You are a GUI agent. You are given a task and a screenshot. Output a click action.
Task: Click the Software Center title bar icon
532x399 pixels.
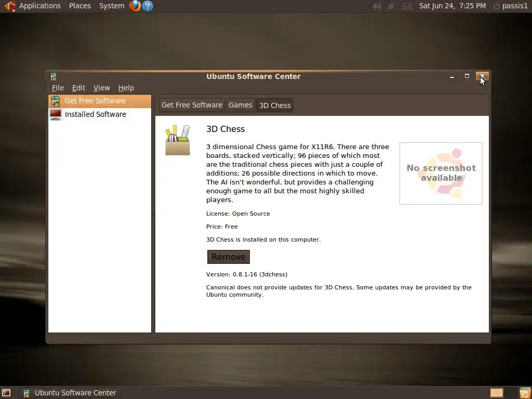(x=54, y=76)
